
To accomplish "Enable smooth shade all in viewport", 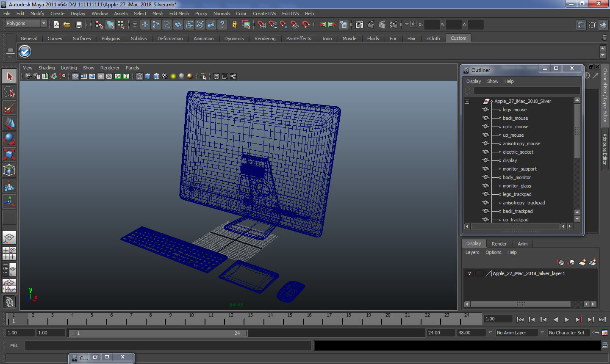I will coord(148,76).
